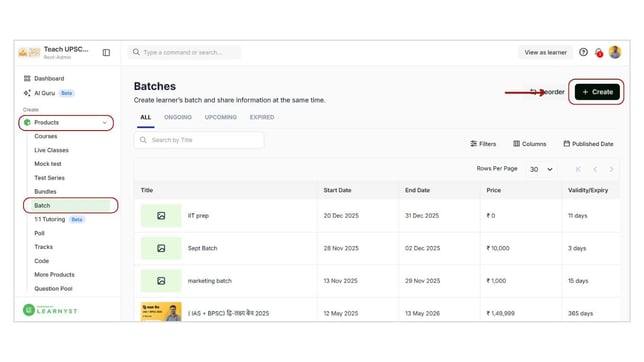
Task: Click marketing batch image placeholder thumbnail
Action: 161,281
